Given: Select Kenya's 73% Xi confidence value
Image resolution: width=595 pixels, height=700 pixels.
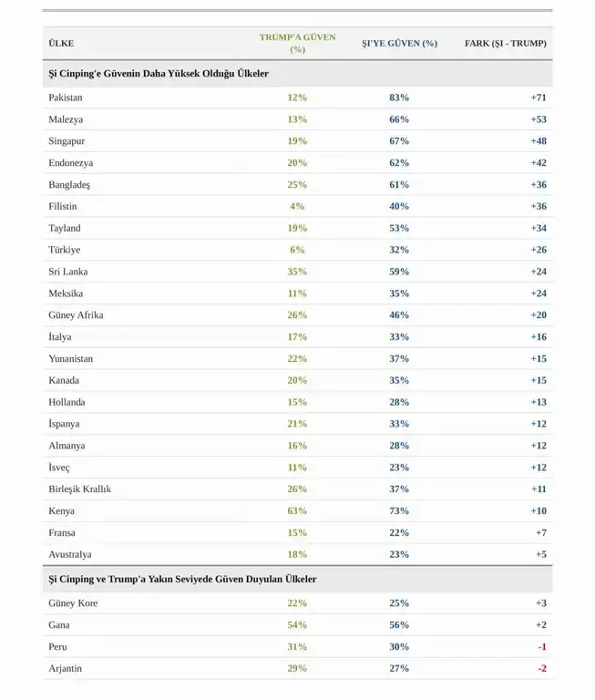Looking at the screenshot, I should (x=399, y=510).
